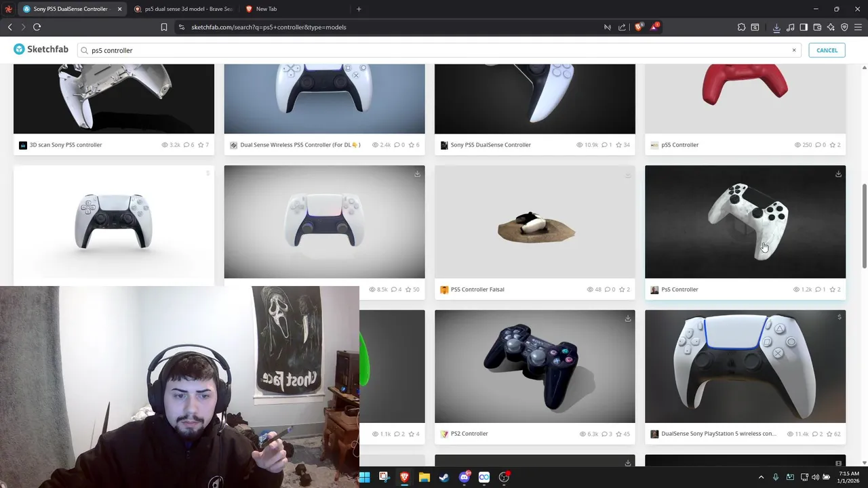Click the music note media control icon
Viewport: 868px width, 488px height.
tap(790, 27)
